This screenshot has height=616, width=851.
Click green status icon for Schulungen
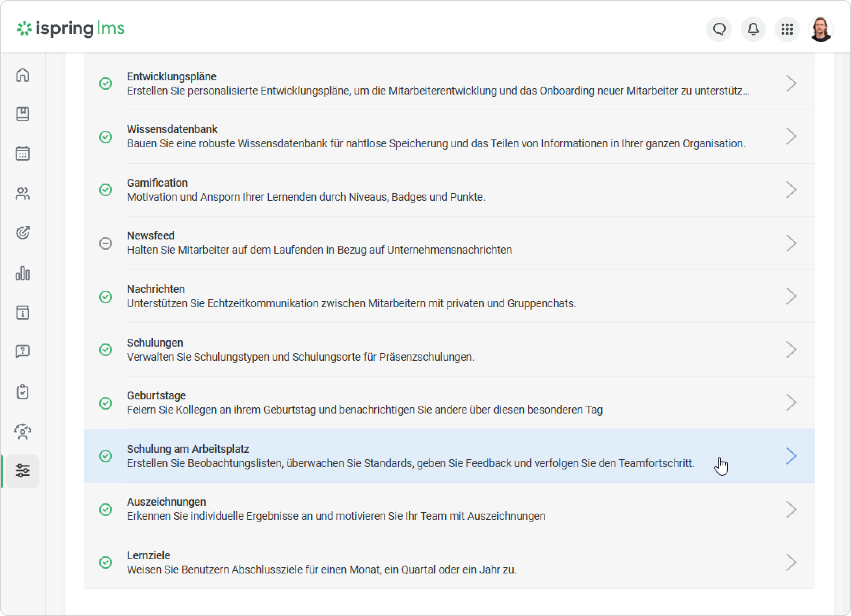pos(106,350)
